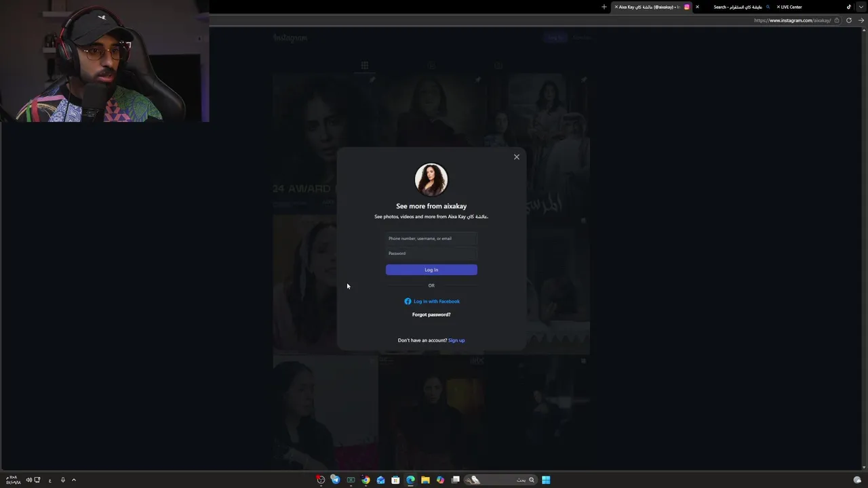Open the Copilot taskbar icon
This screenshot has height=488, width=868.
[x=440, y=480]
